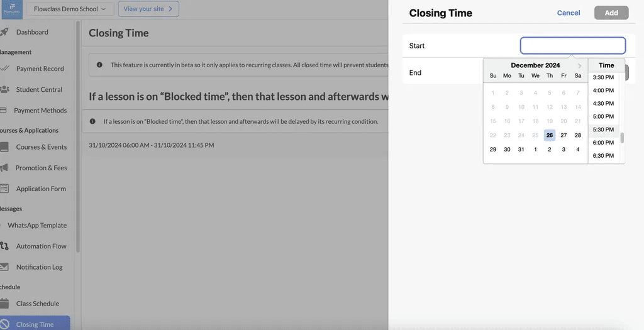This screenshot has width=644, height=330.
Task: Click the Promotion & Fees megaphone icon
Action: click(4, 167)
